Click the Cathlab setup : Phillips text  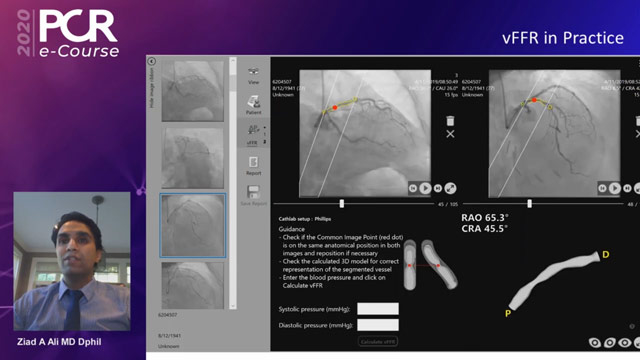(x=304, y=219)
